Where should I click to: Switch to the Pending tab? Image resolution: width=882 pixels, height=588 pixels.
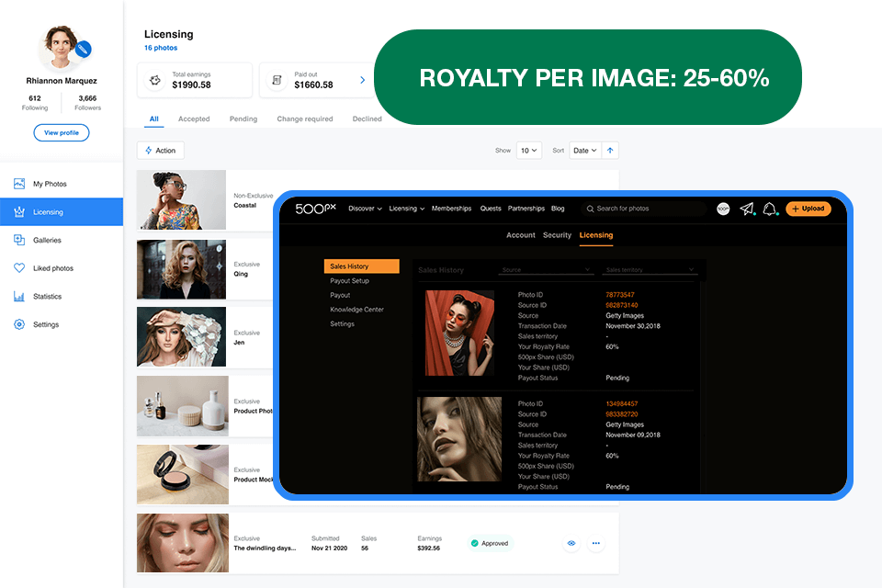[243, 119]
